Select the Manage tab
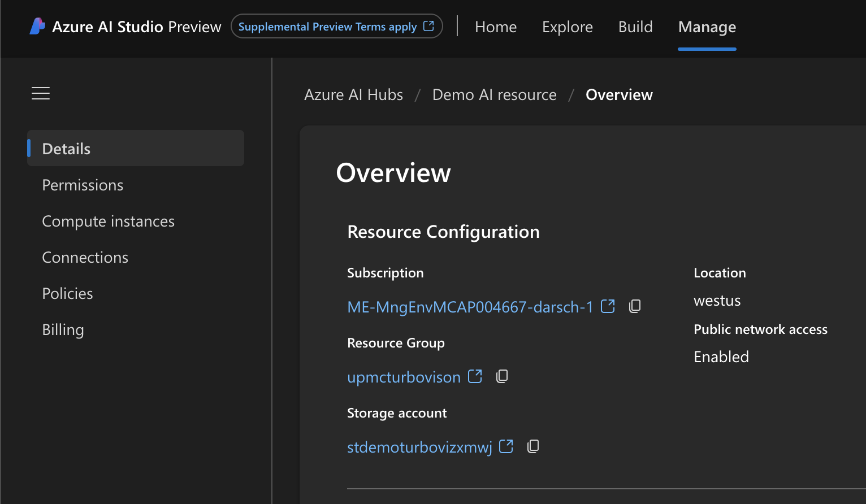Image resolution: width=866 pixels, height=504 pixels. click(707, 27)
